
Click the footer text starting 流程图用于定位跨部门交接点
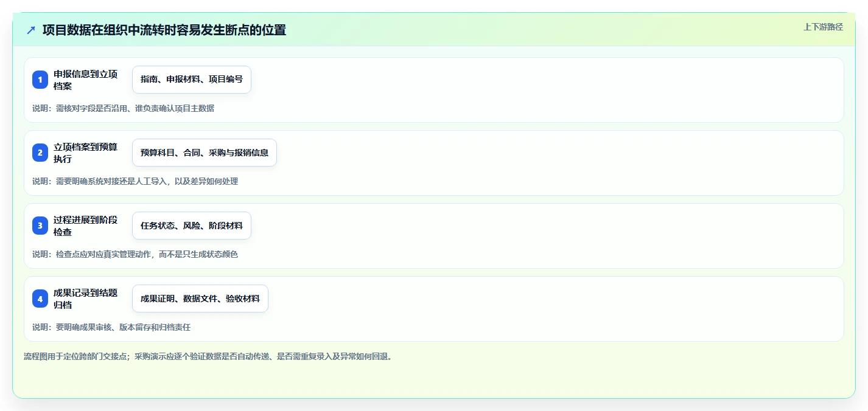coord(208,356)
